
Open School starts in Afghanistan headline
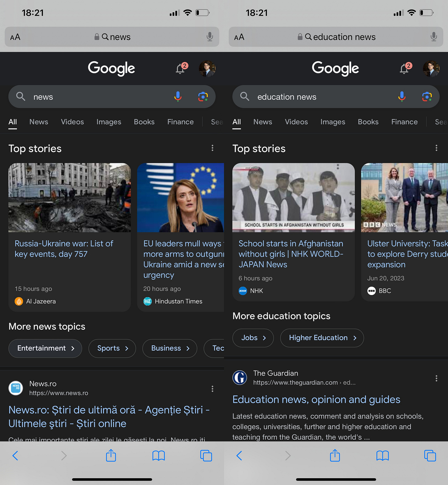(291, 254)
